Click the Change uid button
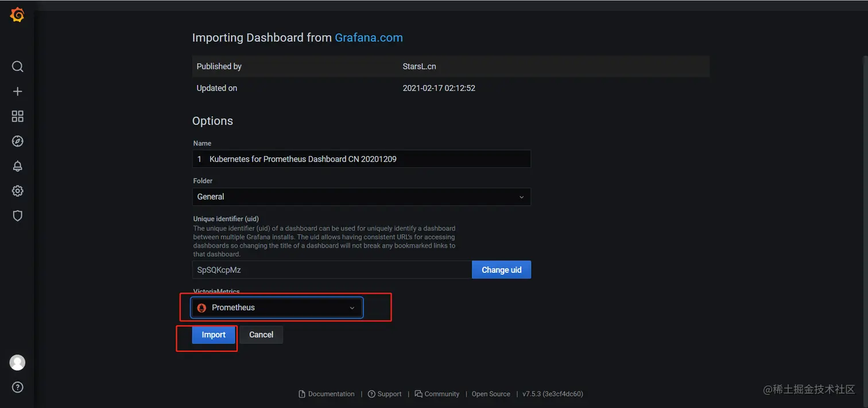The width and height of the screenshot is (868, 408). point(502,270)
